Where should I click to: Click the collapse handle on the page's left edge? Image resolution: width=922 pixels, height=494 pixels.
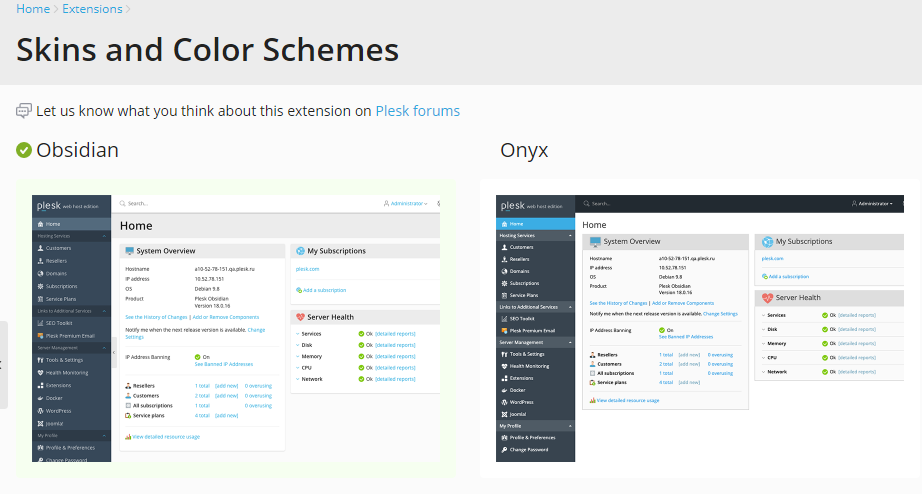3,364
